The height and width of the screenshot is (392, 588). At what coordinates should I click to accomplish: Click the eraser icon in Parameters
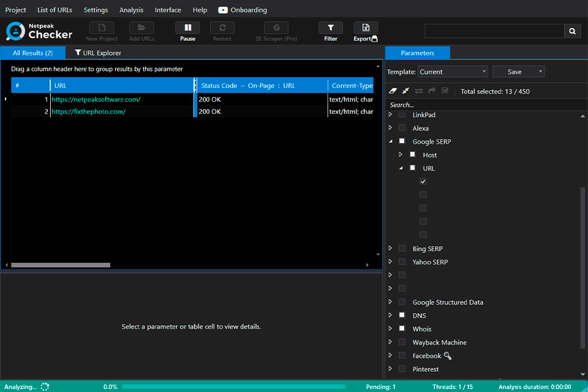(393, 91)
